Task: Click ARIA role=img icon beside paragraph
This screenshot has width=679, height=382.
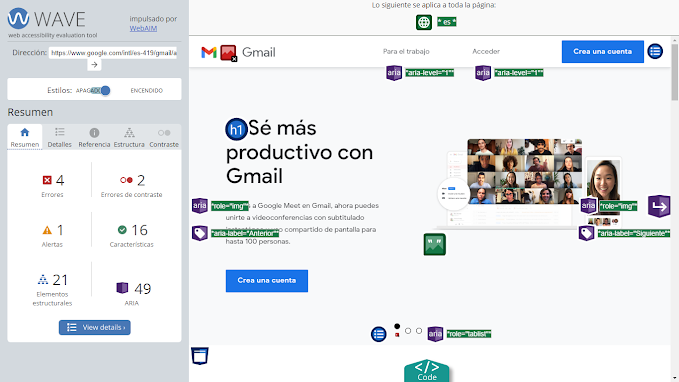Action: tap(200, 205)
